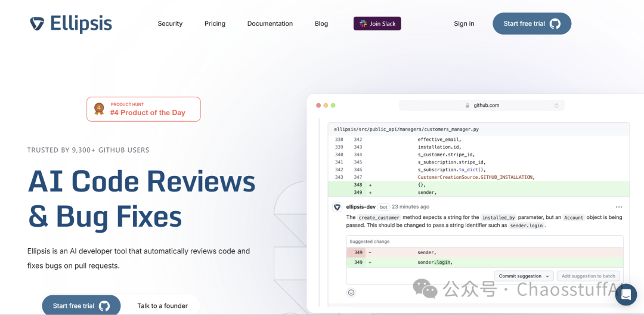The width and height of the screenshot is (644, 315).
Task: Click the customers_manager.py file path
Action: [406, 129]
